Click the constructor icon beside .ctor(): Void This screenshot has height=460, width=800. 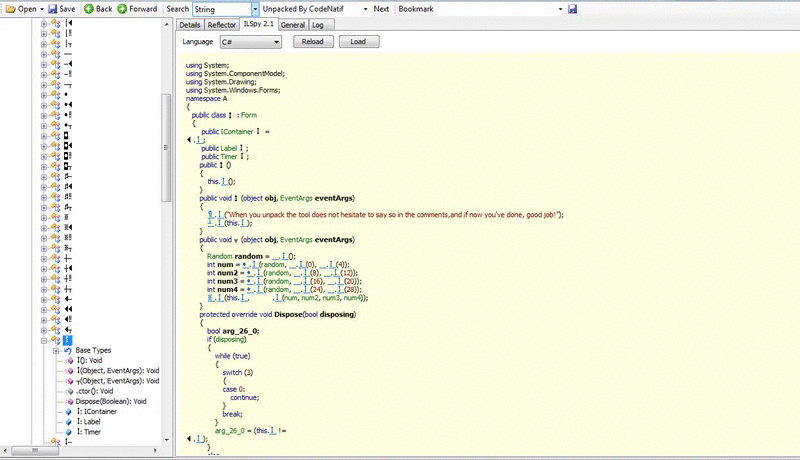(x=70, y=391)
